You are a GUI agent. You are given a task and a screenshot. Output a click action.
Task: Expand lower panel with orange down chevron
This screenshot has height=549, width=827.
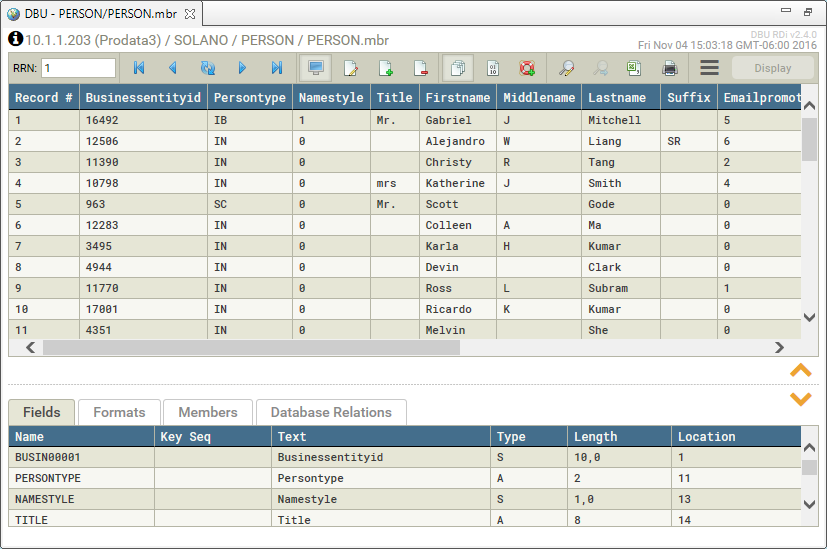pos(801,399)
